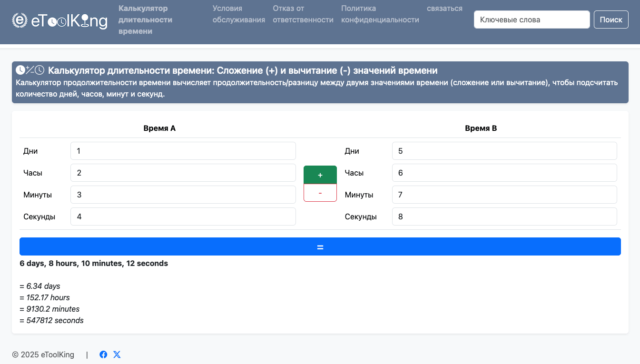Edit the Время A Секунды field
The height and width of the screenshot is (364, 640).
coord(183,216)
